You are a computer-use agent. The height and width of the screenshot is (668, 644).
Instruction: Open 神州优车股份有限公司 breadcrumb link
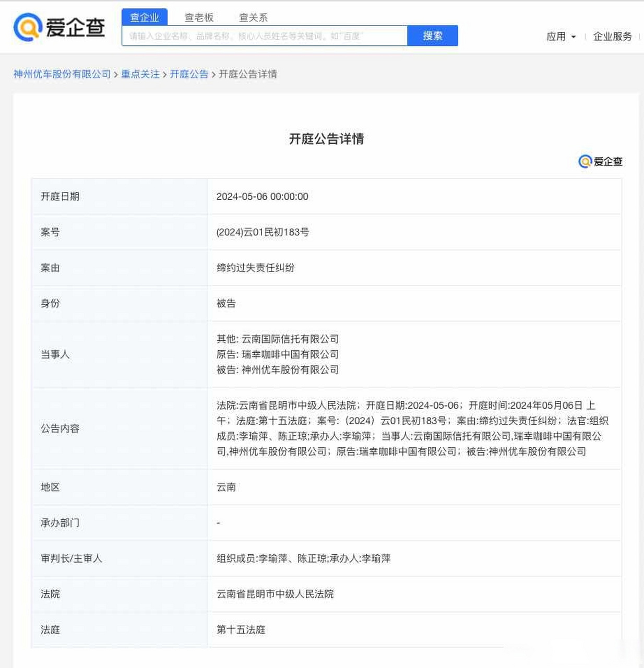click(x=62, y=74)
